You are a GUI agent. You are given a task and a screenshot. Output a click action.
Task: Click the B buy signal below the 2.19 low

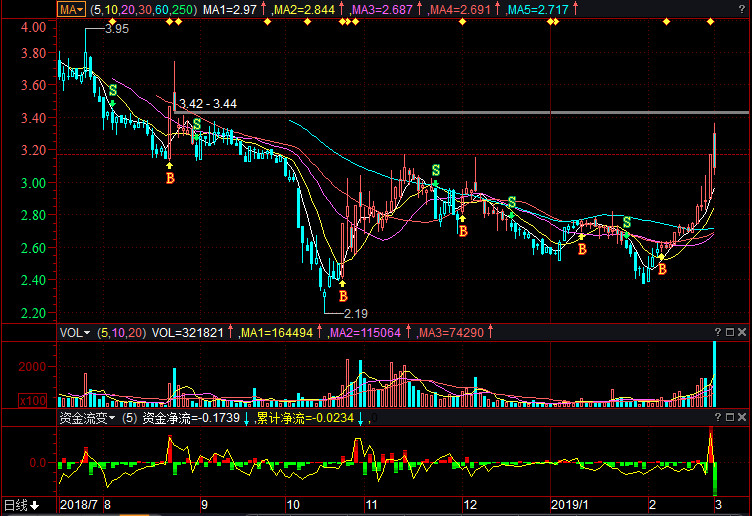pos(342,295)
